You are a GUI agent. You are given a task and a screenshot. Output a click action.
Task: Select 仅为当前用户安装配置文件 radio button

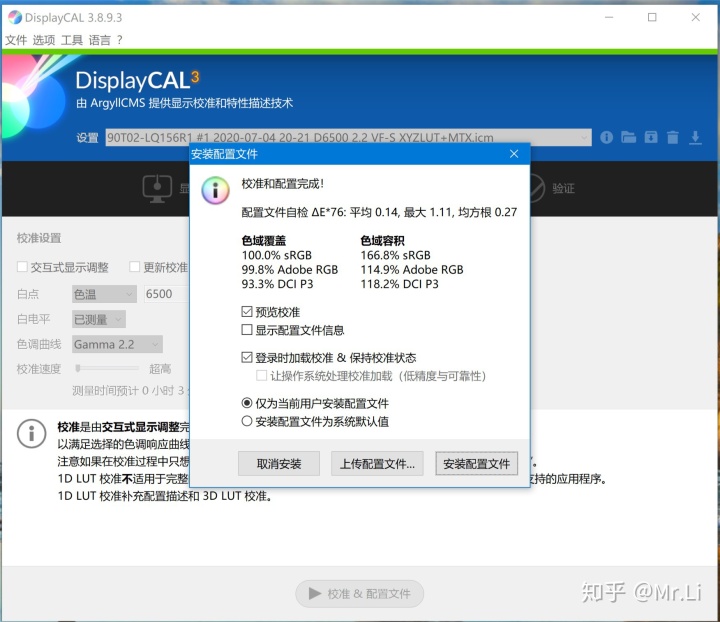(x=247, y=403)
